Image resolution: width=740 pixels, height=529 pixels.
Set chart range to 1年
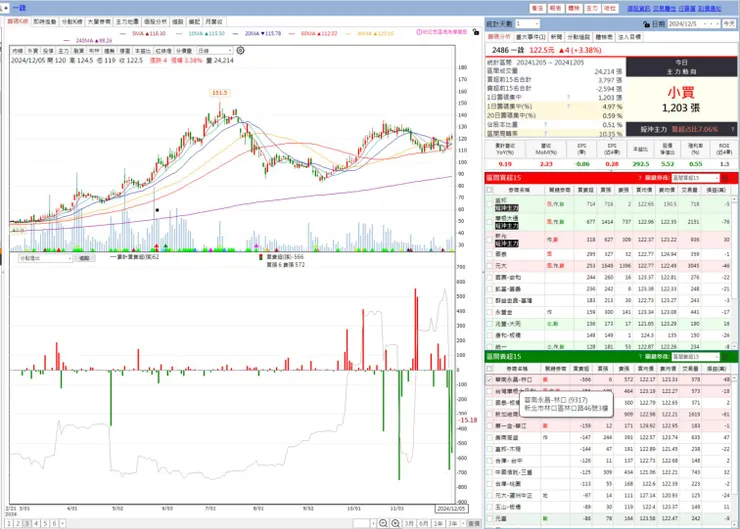tap(438, 523)
